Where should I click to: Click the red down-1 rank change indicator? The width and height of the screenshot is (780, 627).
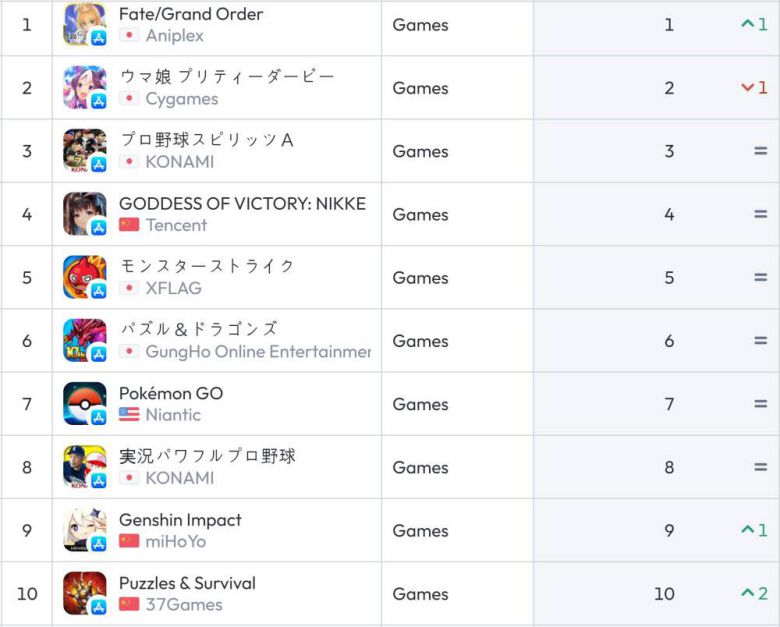coord(754,88)
